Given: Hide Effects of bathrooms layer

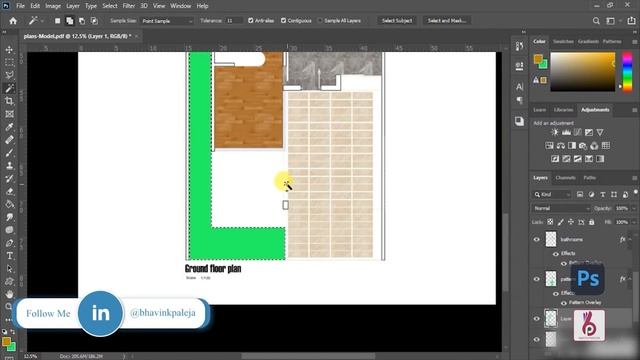Looking at the screenshot, I should [x=556, y=253].
